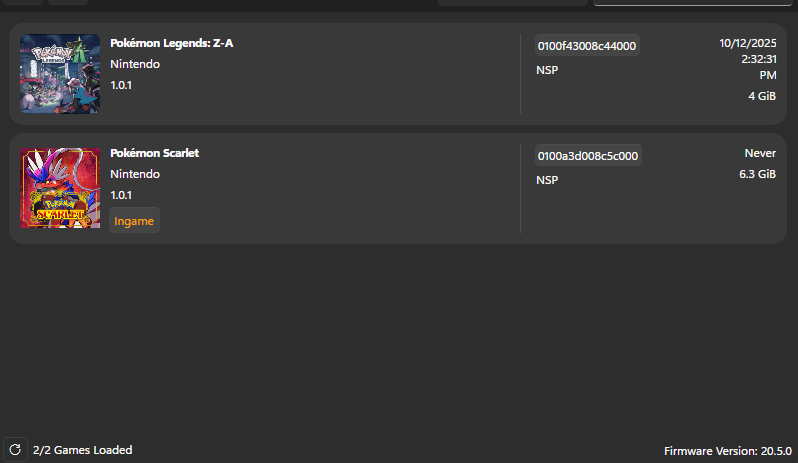This screenshot has height=463, width=798.
Task: Click the 4 GiB file size
Action: 762,96
